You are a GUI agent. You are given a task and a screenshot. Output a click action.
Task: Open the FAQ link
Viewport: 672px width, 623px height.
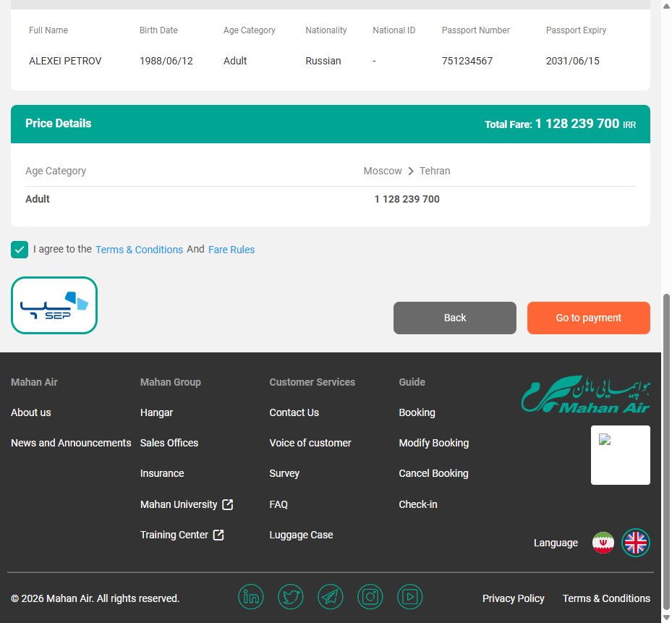[278, 504]
